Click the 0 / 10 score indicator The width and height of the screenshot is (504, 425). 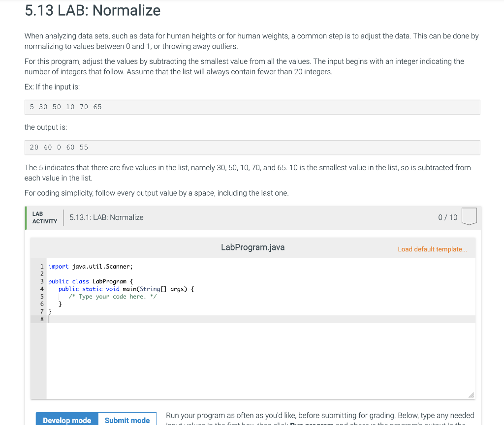coord(447,217)
